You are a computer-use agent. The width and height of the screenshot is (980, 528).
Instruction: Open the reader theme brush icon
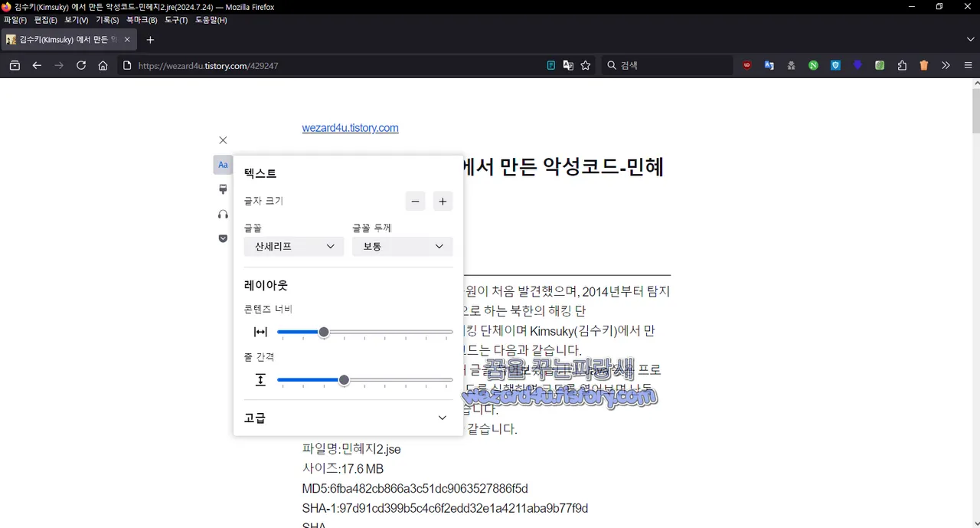(223, 189)
